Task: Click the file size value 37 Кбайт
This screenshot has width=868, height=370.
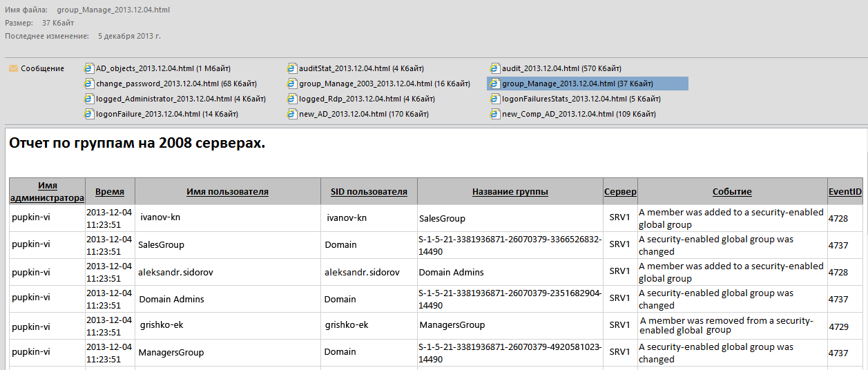Action: click(58, 23)
